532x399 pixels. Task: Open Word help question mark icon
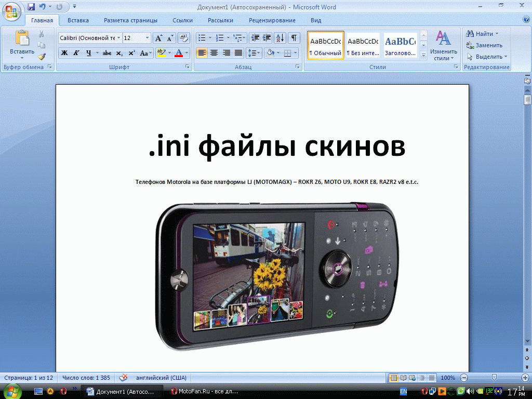(526, 20)
